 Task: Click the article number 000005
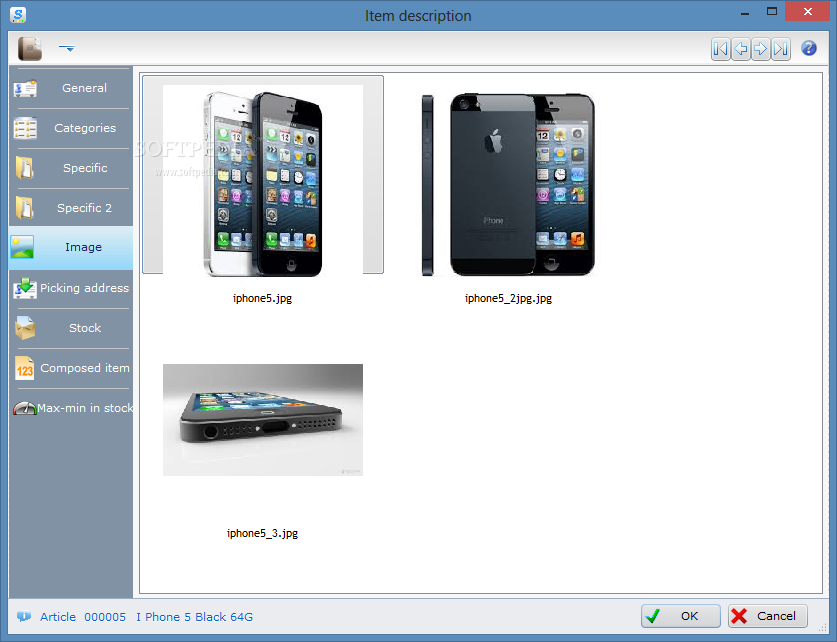105,617
